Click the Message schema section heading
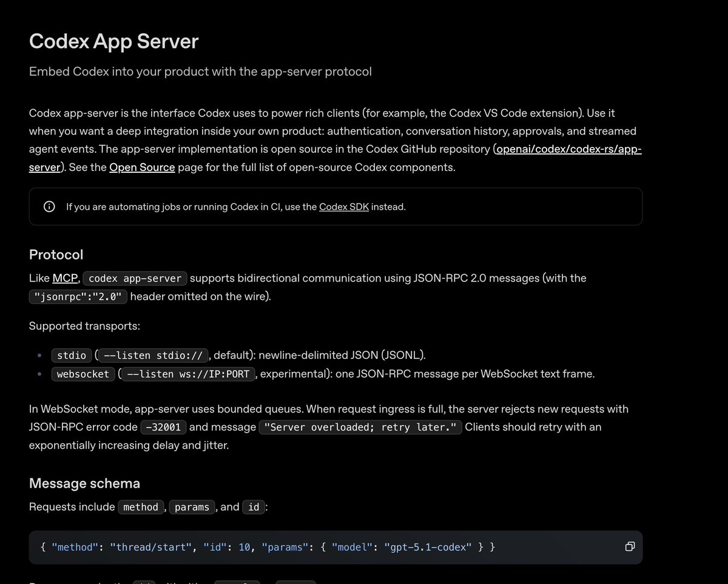Viewport: 728px width, 584px height. click(84, 483)
